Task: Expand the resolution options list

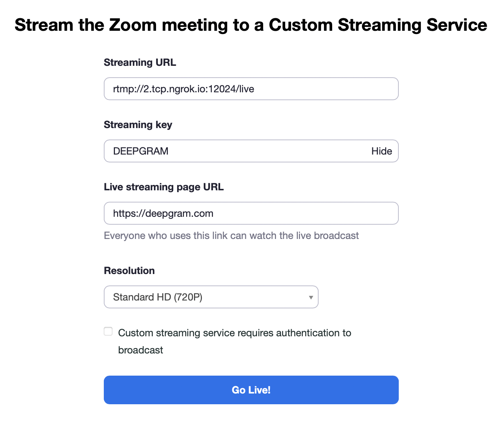Action: click(x=211, y=297)
